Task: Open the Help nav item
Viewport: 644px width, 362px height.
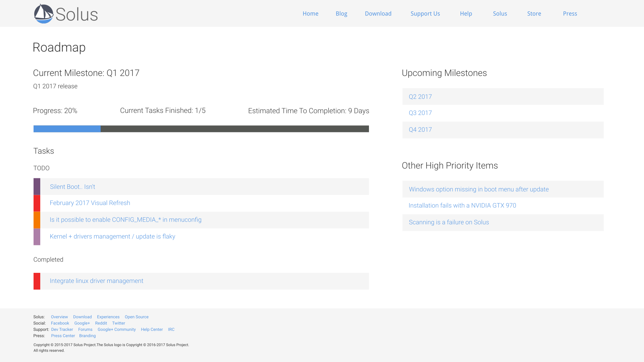Action: [466, 14]
